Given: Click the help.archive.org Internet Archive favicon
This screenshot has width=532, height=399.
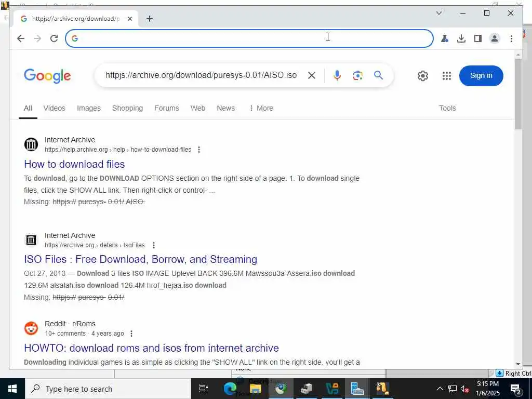Looking at the screenshot, I should pyautogui.click(x=31, y=144).
